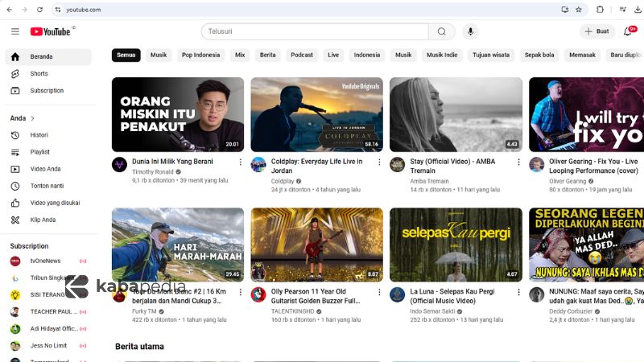Open options menu for Dunia Ini Milik video
Screen dimensions: 644x362
pos(240,162)
